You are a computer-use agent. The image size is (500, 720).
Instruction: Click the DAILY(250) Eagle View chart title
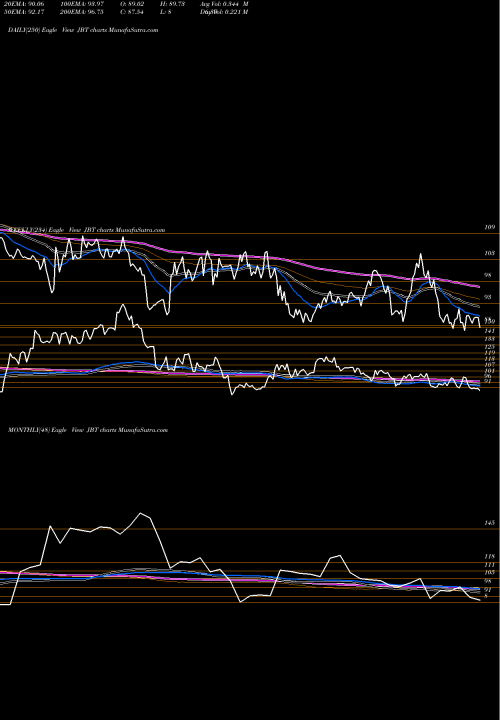[x=83, y=30]
